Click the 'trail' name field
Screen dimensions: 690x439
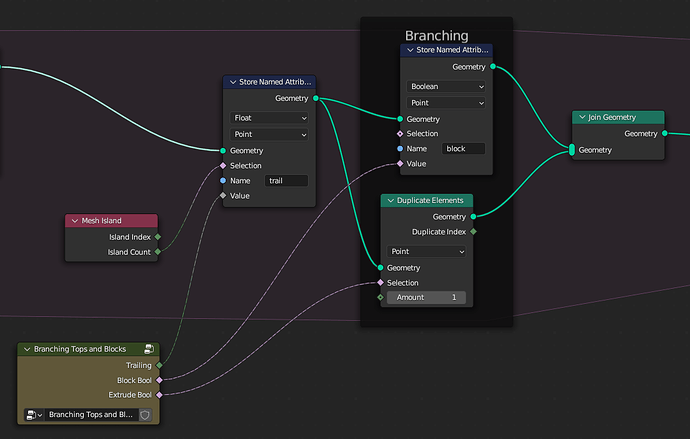[x=286, y=181]
